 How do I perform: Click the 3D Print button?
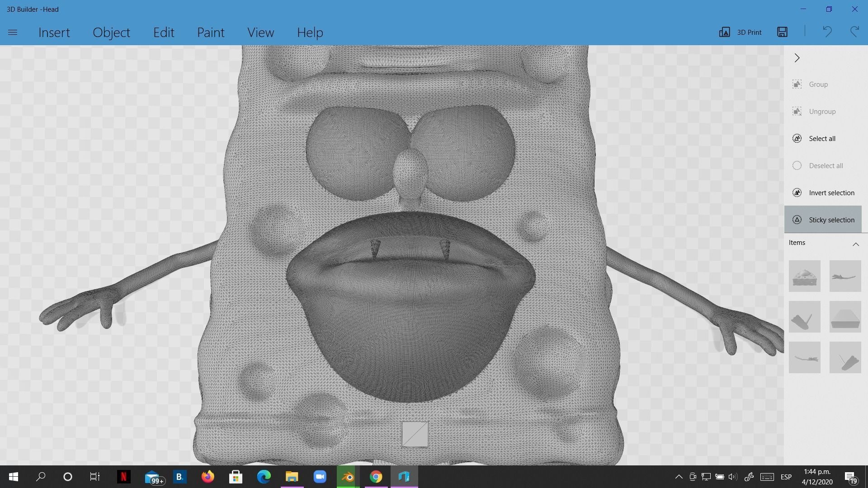tap(740, 32)
